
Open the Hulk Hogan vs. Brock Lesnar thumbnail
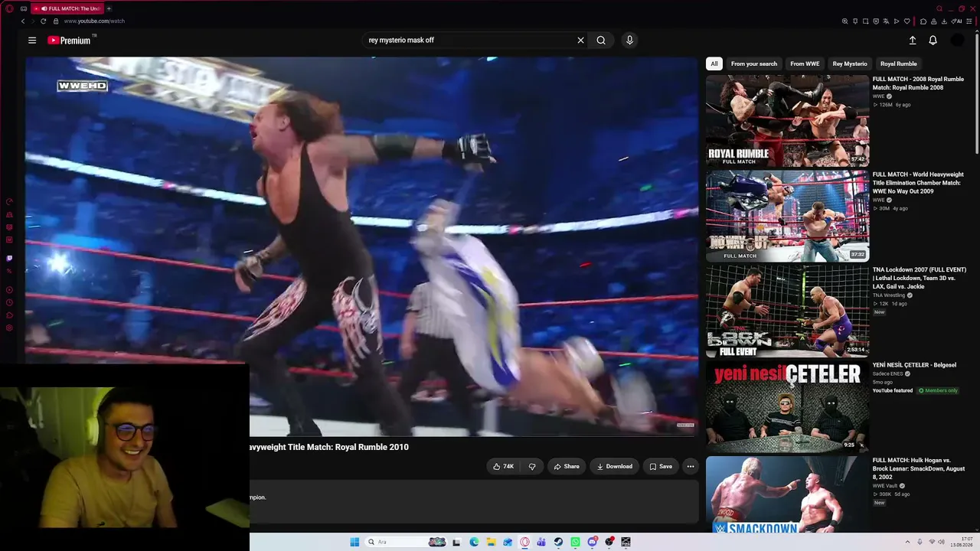(787, 494)
